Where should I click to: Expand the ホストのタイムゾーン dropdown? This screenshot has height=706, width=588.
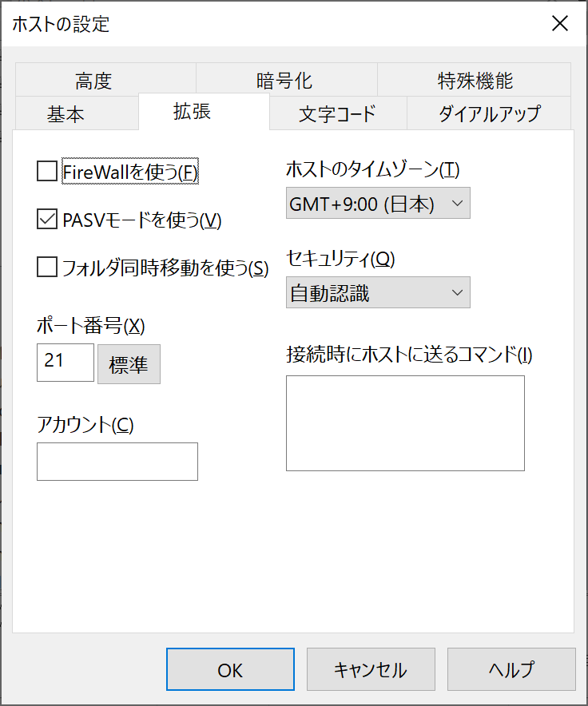(x=378, y=204)
